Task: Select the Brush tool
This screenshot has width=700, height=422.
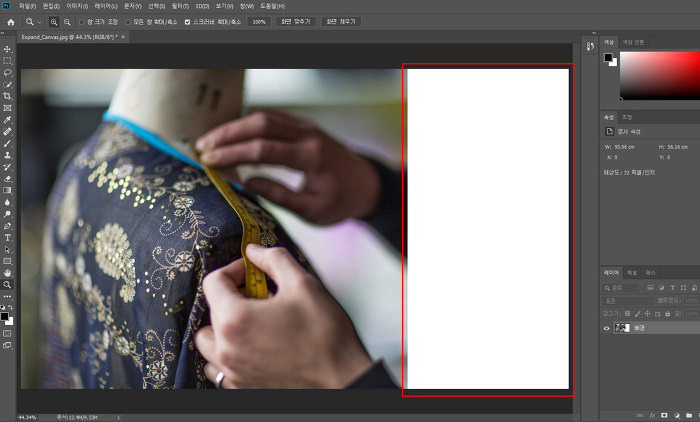Action: 7,143
